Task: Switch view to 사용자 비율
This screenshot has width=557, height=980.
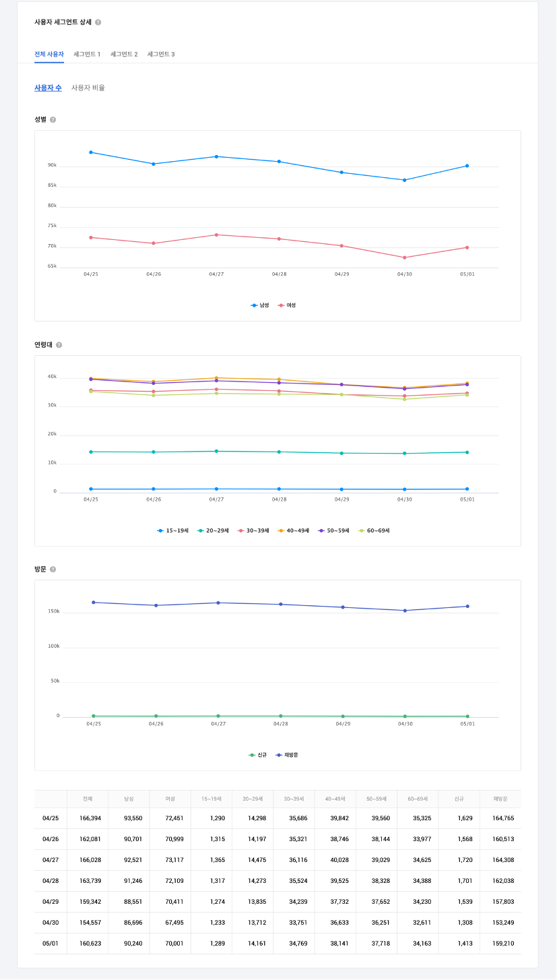Action: coord(88,88)
